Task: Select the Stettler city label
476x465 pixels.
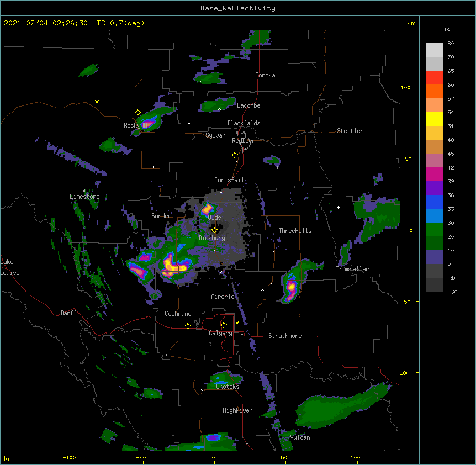Action: coord(350,131)
